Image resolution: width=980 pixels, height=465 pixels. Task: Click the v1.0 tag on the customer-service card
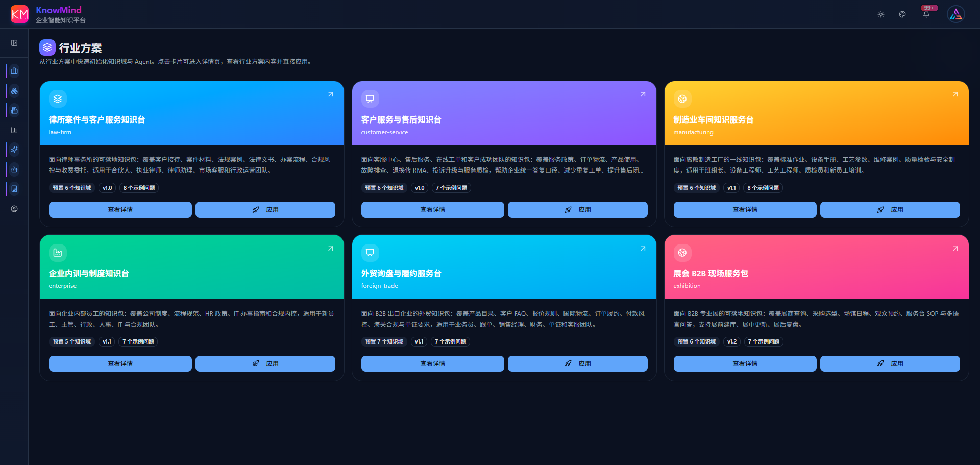[420, 188]
